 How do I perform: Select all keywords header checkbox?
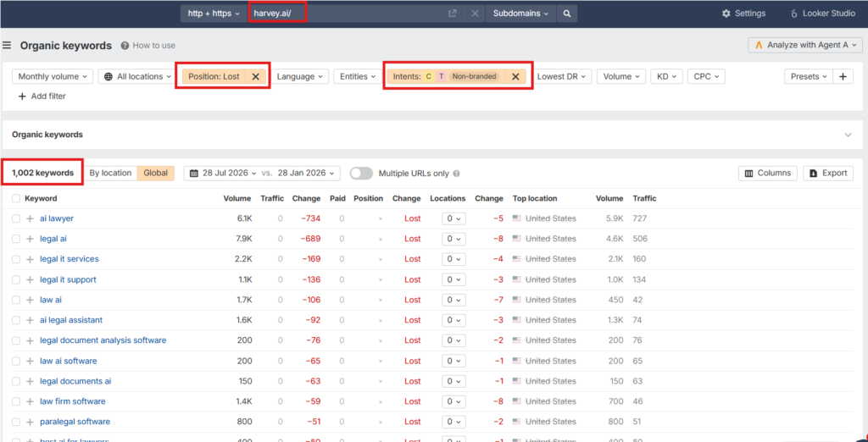pos(16,199)
